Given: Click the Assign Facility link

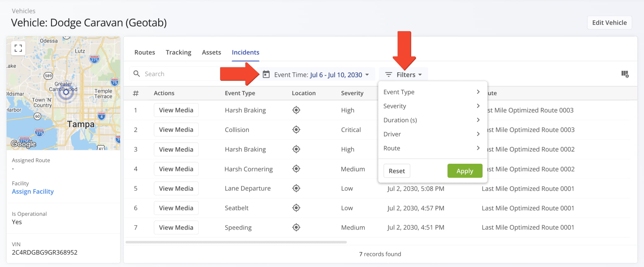Looking at the screenshot, I should [33, 191].
